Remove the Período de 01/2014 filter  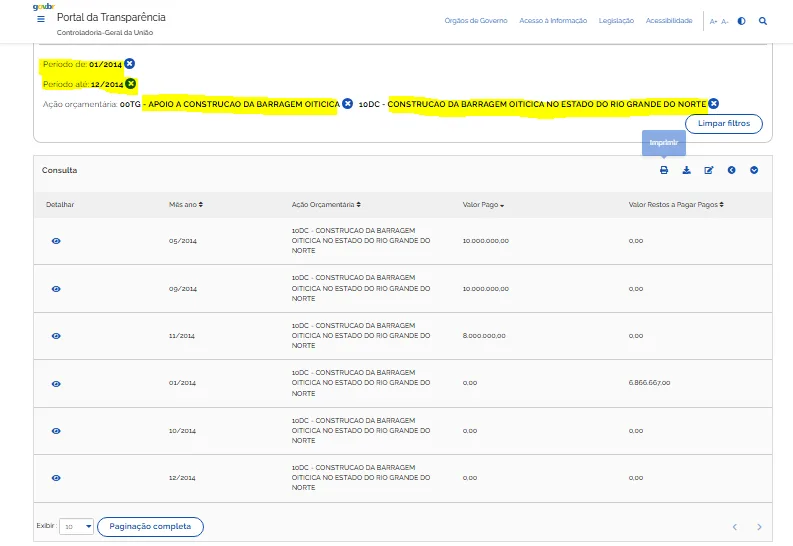129,64
